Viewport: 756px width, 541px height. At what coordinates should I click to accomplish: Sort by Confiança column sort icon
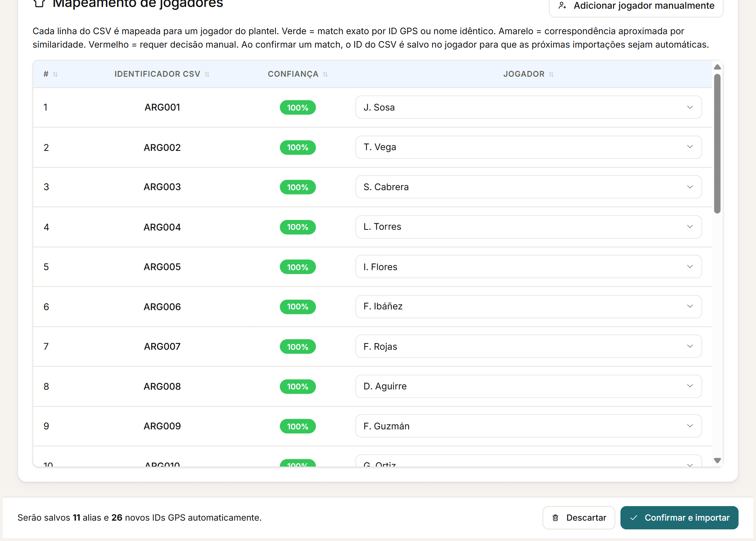pos(325,74)
